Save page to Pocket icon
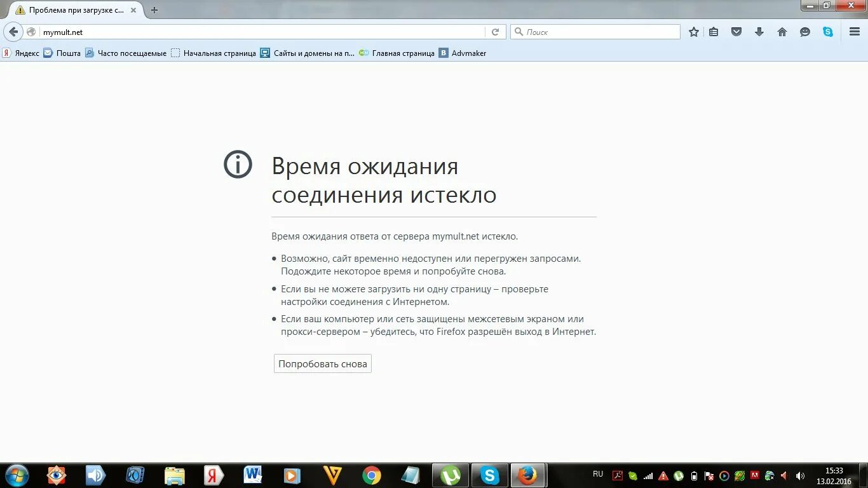Screen dimensions: 868x488 736,32
